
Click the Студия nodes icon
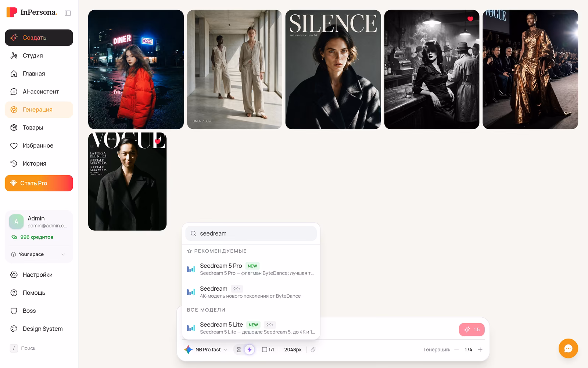(x=14, y=56)
